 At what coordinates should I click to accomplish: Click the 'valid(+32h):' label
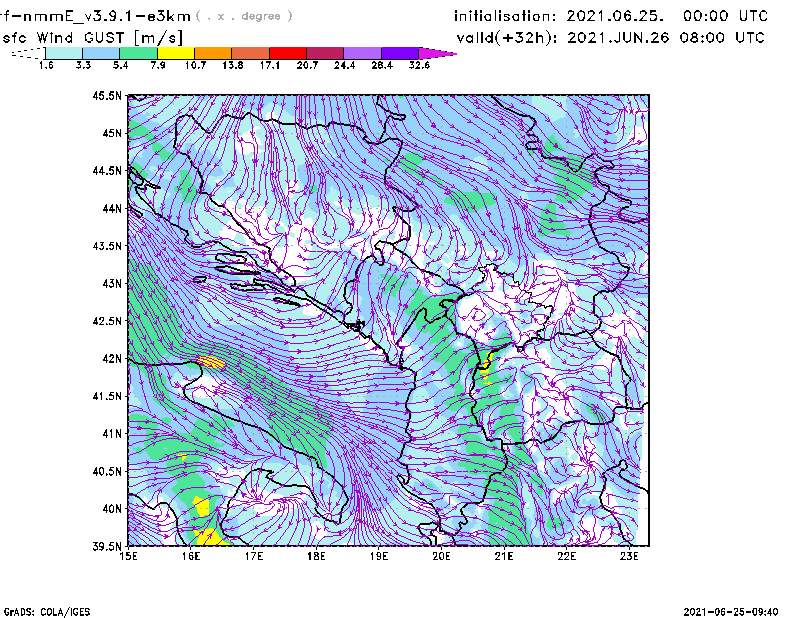507,38
